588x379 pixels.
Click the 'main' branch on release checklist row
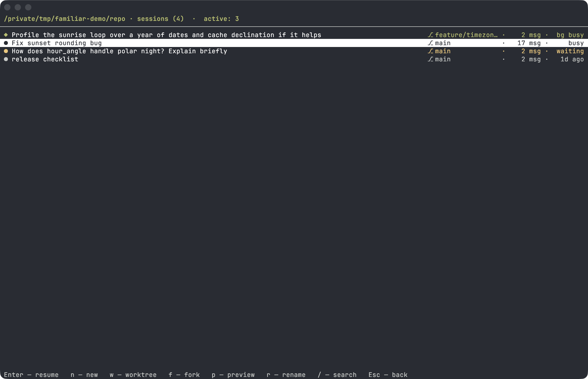443,59
